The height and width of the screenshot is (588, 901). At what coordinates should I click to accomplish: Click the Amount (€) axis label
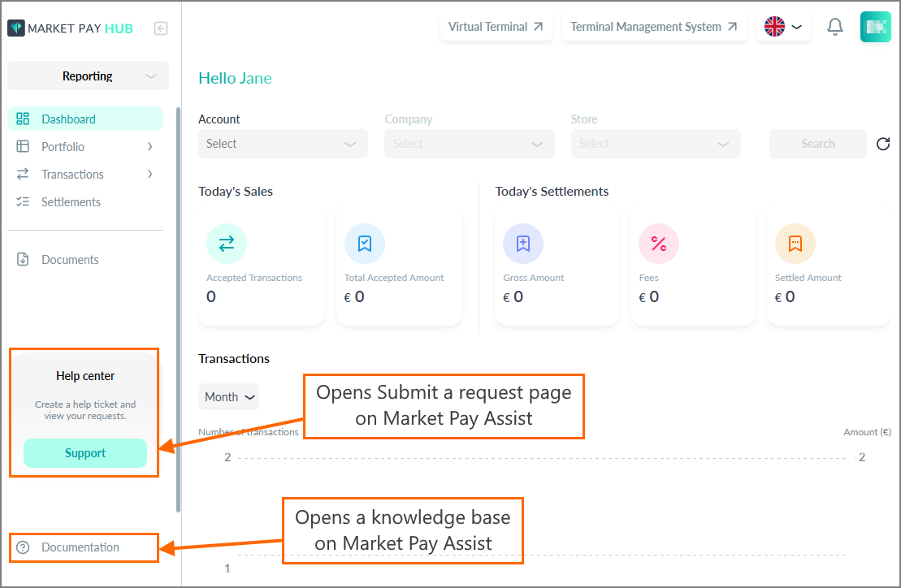pyautogui.click(x=867, y=432)
